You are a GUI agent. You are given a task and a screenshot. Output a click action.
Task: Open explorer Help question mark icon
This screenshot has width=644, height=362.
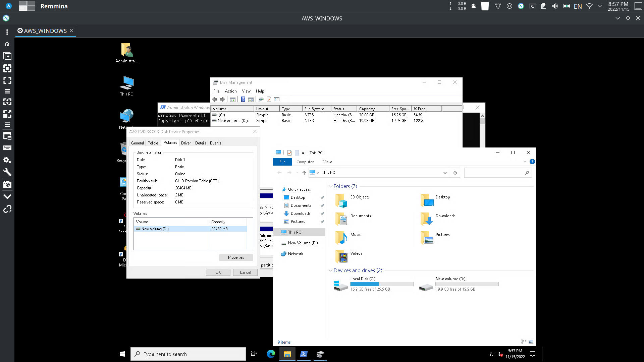click(532, 162)
